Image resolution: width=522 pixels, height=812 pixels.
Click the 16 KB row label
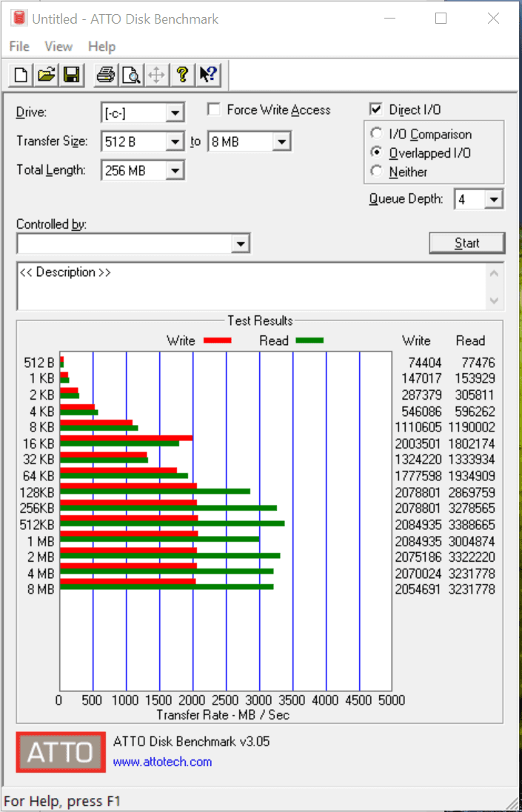37,443
